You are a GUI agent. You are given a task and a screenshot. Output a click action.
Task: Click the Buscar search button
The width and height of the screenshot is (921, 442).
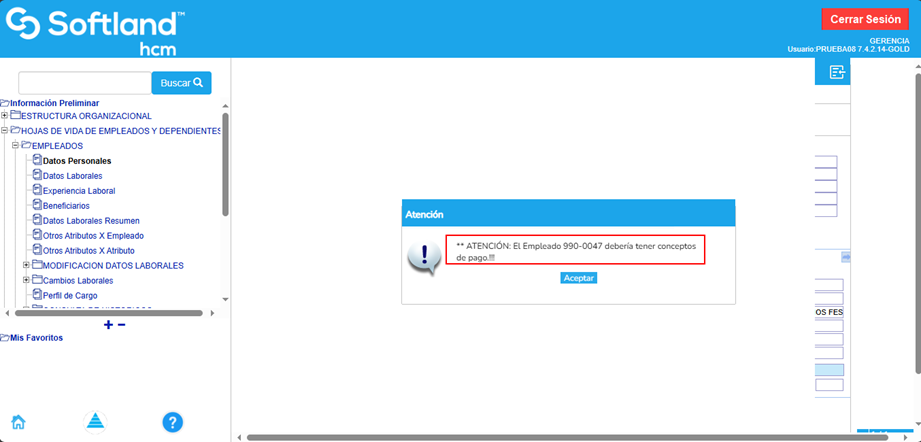click(181, 83)
